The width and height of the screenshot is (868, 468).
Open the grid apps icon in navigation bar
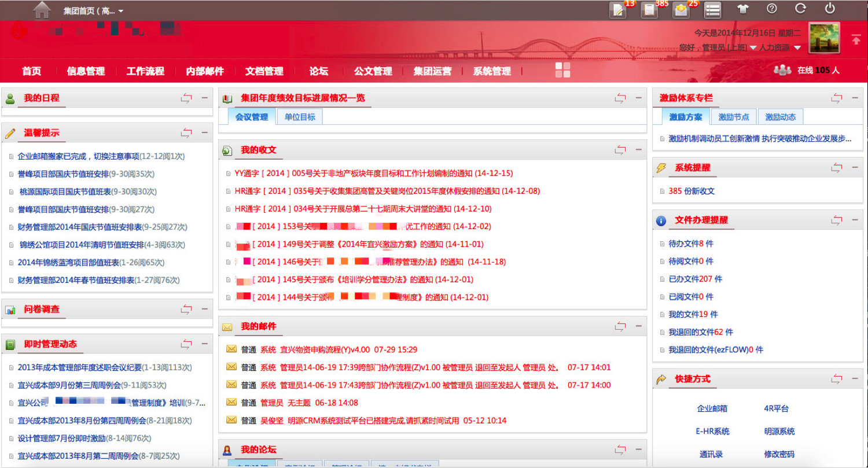[562, 70]
